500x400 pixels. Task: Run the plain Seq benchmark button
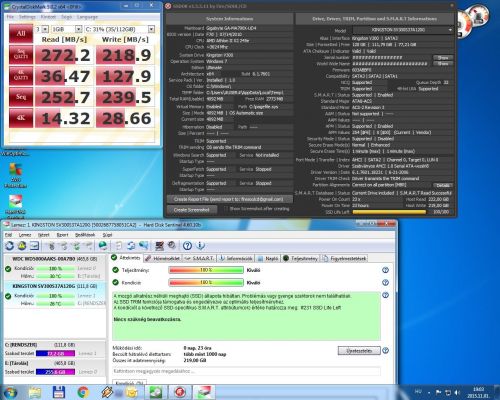[x=21, y=97]
